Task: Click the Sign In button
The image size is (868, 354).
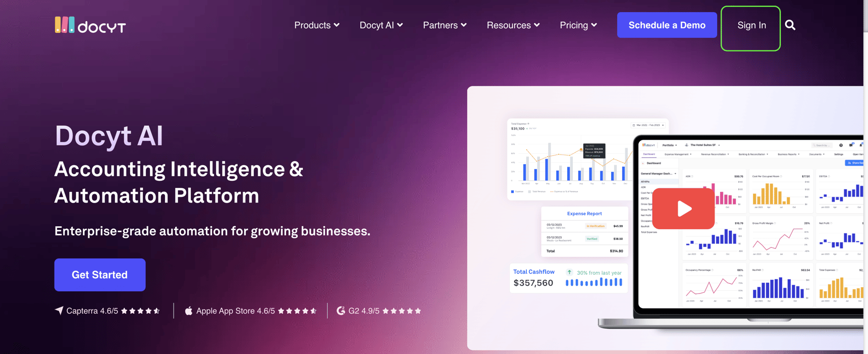Action: point(751,25)
